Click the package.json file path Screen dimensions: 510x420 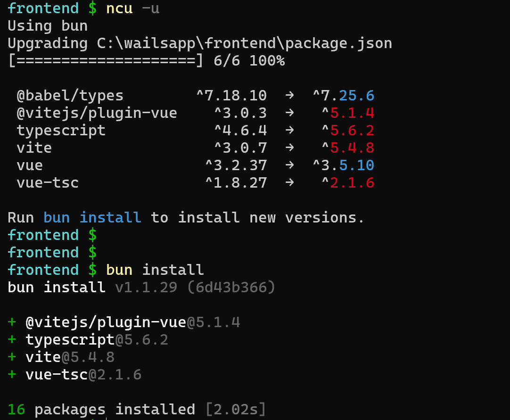point(244,43)
